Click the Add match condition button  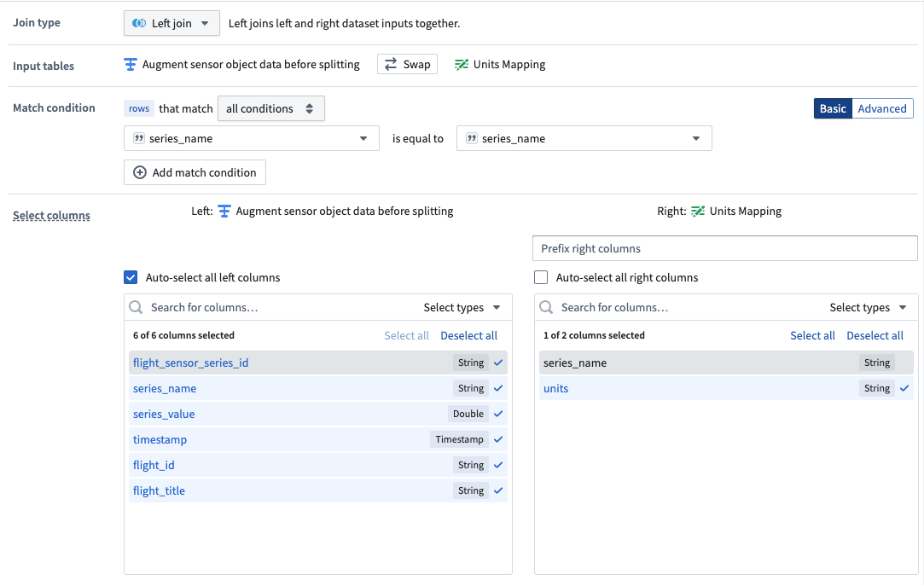pyautogui.click(x=195, y=172)
